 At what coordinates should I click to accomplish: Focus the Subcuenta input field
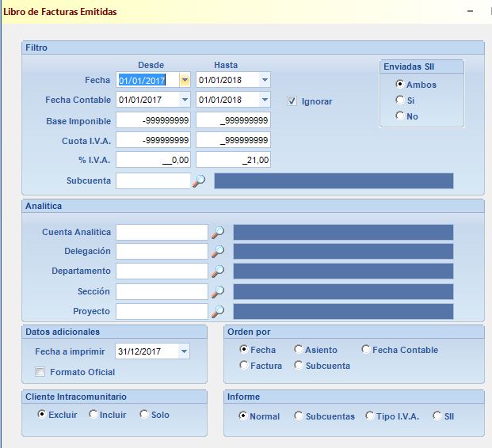point(153,181)
